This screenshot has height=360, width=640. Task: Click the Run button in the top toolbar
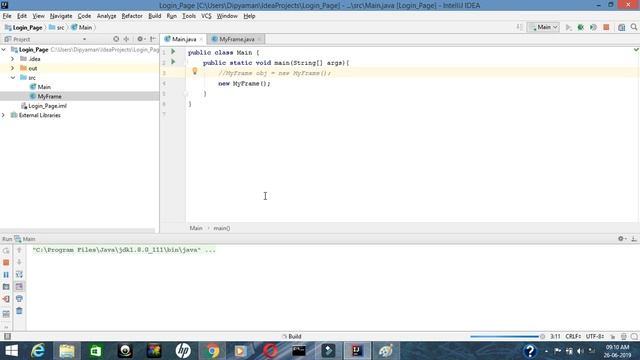568,27
